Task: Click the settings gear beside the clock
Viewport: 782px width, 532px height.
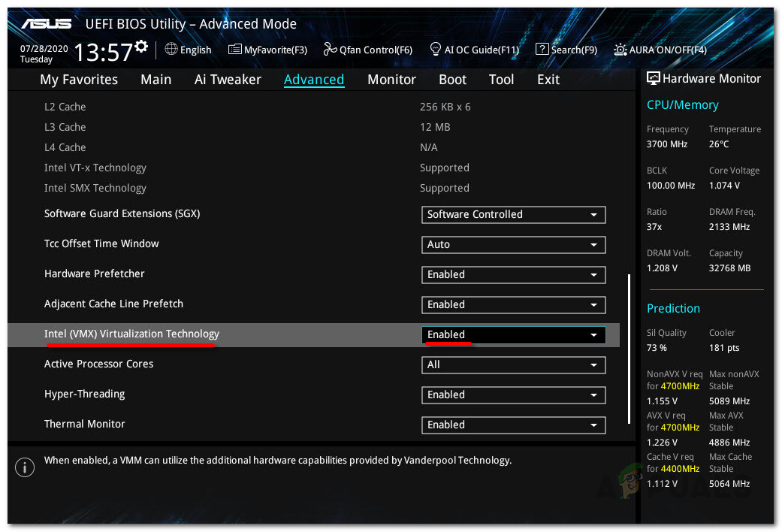Action: [142, 46]
